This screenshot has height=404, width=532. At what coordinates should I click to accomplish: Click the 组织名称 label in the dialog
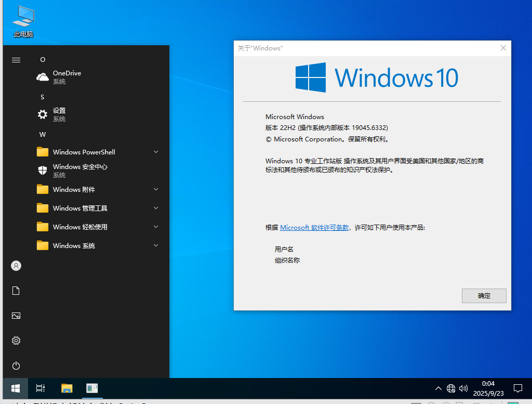287,260
